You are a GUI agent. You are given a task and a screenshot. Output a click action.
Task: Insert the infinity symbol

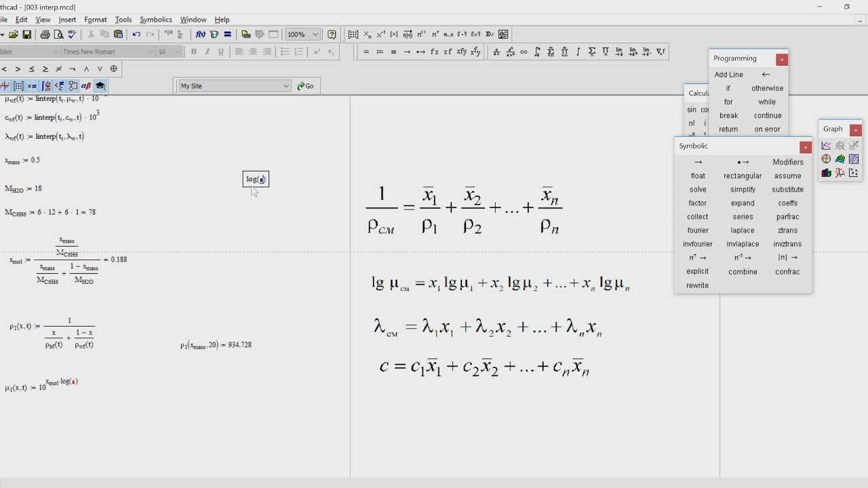[524, 52]
